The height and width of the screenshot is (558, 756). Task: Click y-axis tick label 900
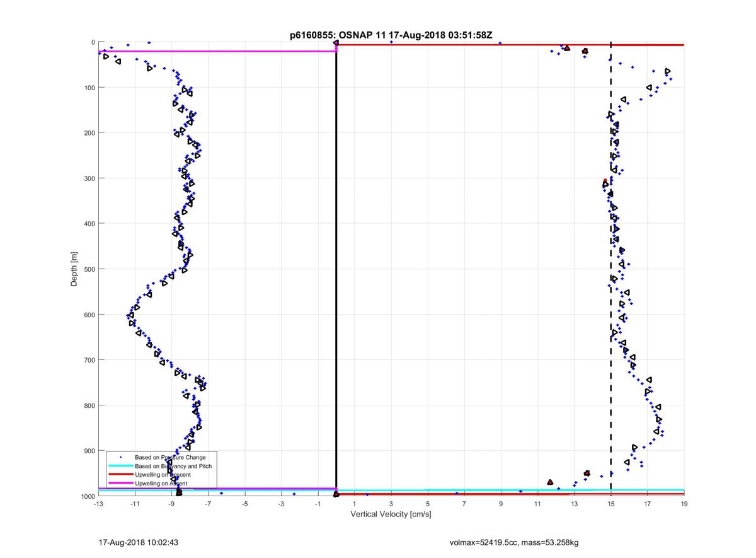click(88, 451)
